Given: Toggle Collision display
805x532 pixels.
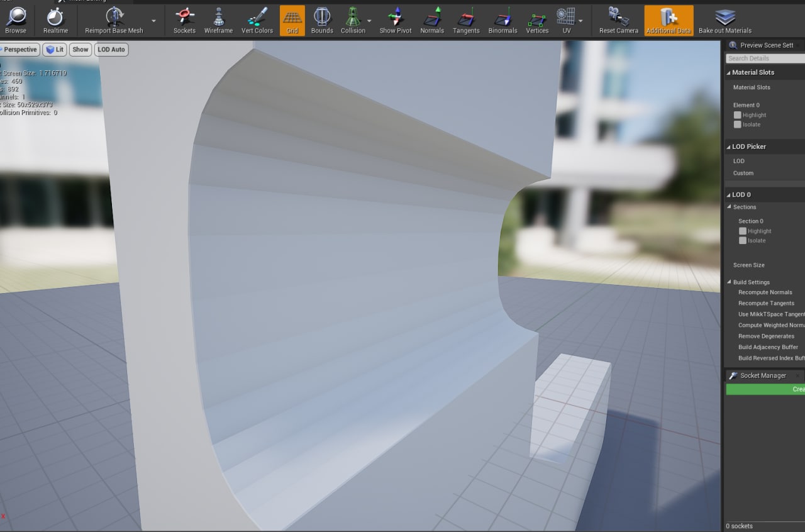Looking at the screenshot, I should tap(353, 21).
